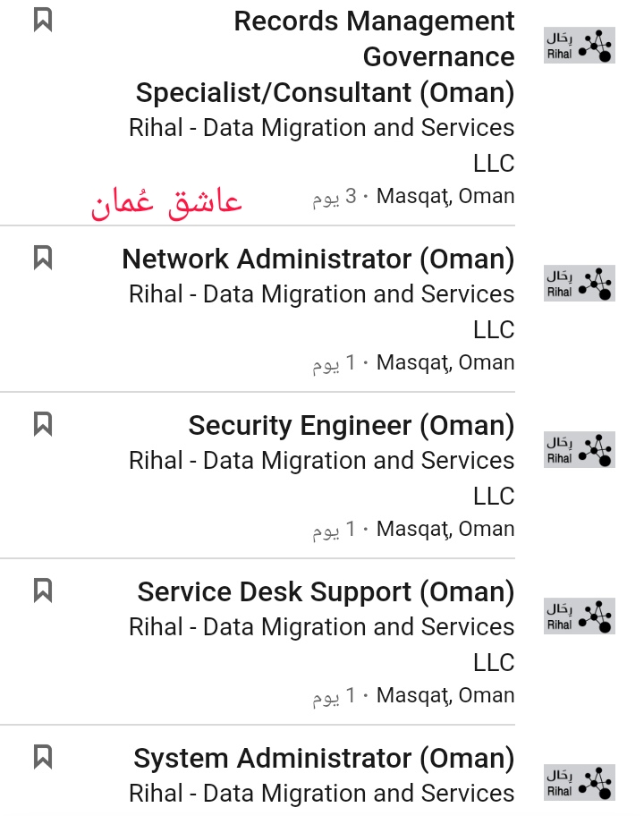The height and width of the screenshot is (816, 644).
Task: Open Rihal logo beside Service Desk Support
Action: coord(579,616)
